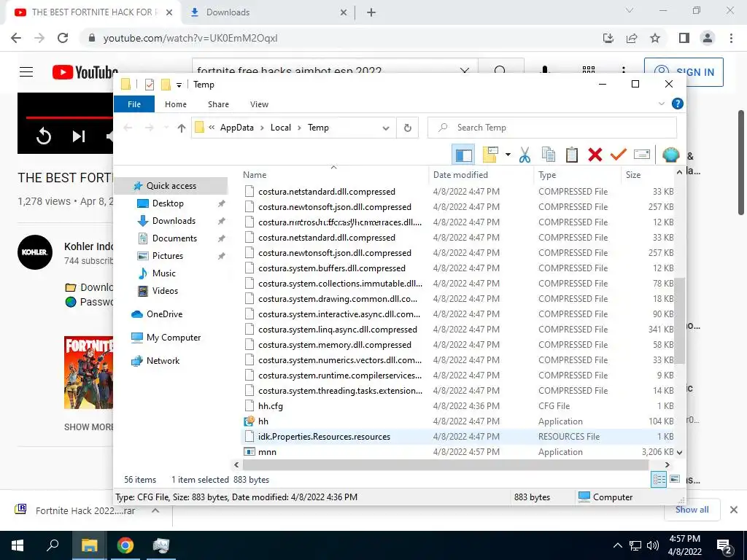
Task: Open the address bar history dropdown
Action: click(x=386, y=128)
